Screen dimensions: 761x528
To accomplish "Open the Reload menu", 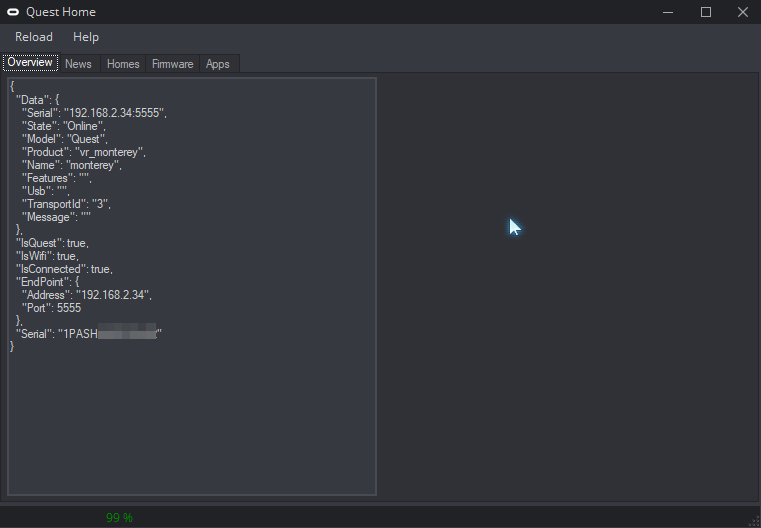I will [33, 37].
